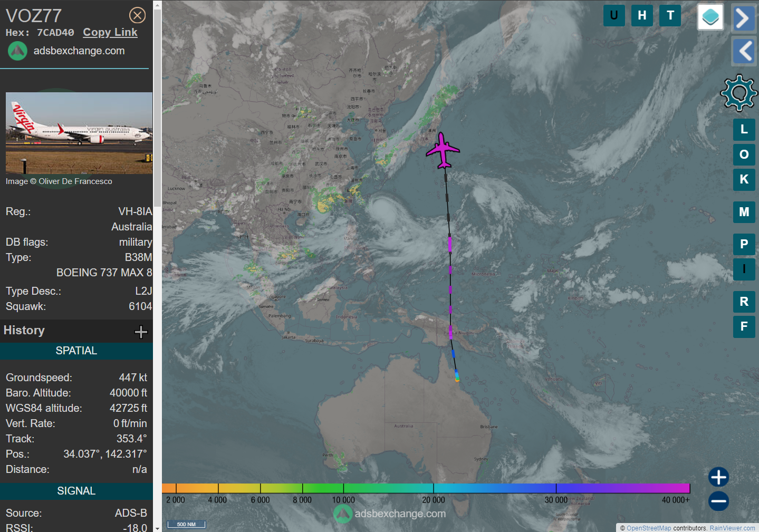Click the Source value ADS-B
Viewport: 759px width, 532px height.
coord(131,513)
